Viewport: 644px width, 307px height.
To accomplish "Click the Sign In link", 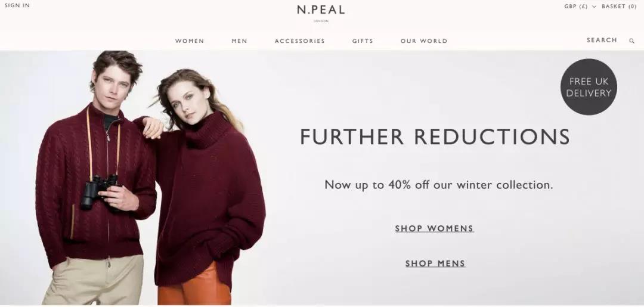I will [17, 5].
